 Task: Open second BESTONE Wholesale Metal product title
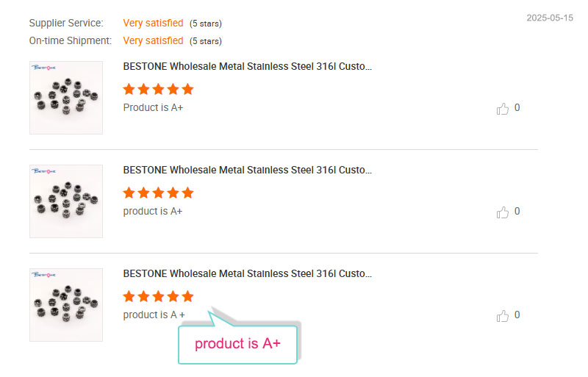[248, 170]
